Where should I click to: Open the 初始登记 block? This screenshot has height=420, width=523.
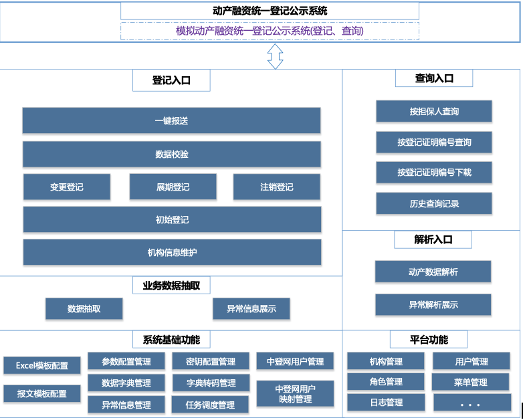click(x=171, y=219)
